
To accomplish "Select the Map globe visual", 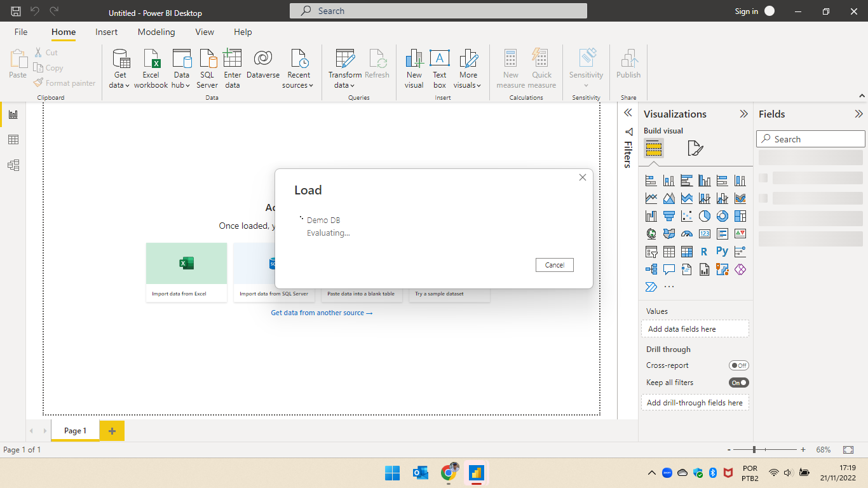I will tap(651, 234).
